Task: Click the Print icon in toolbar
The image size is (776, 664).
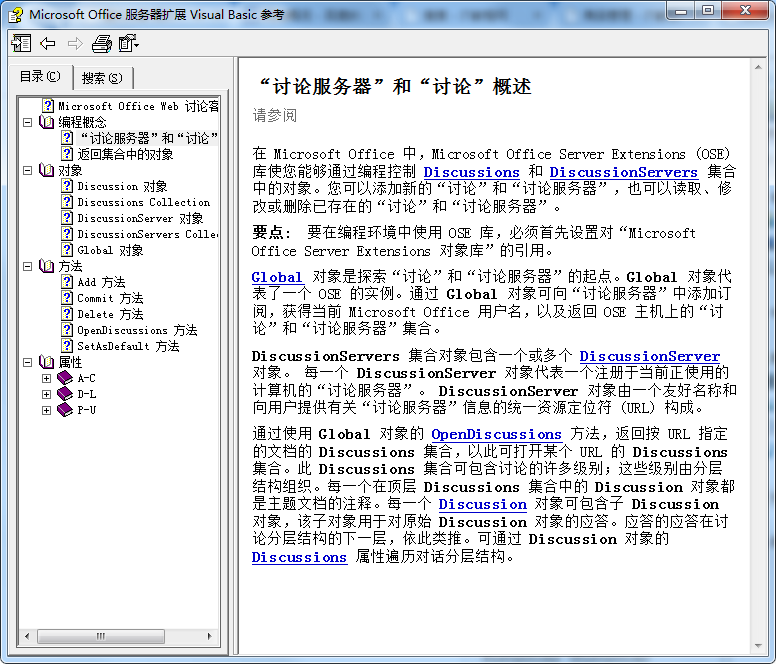Action: (101, 43)
